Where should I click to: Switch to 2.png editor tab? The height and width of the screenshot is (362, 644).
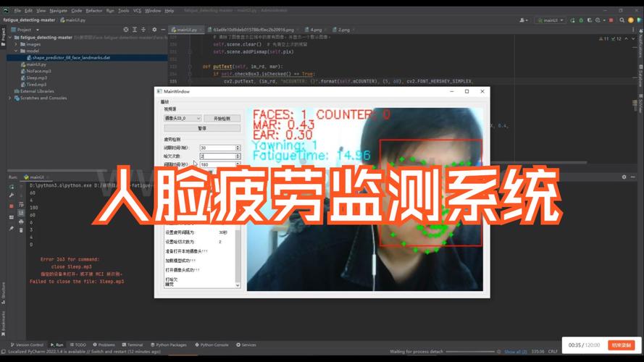[343, 30]
